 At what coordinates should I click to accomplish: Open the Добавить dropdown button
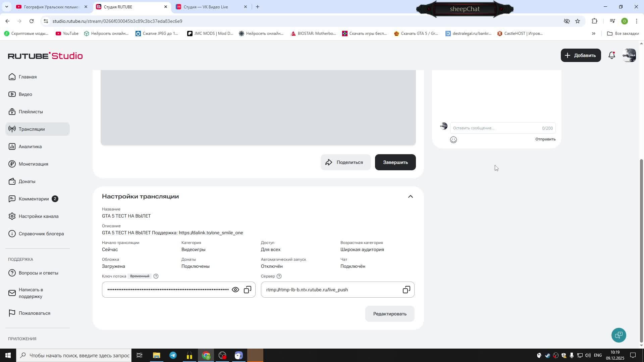coord(581,55)
